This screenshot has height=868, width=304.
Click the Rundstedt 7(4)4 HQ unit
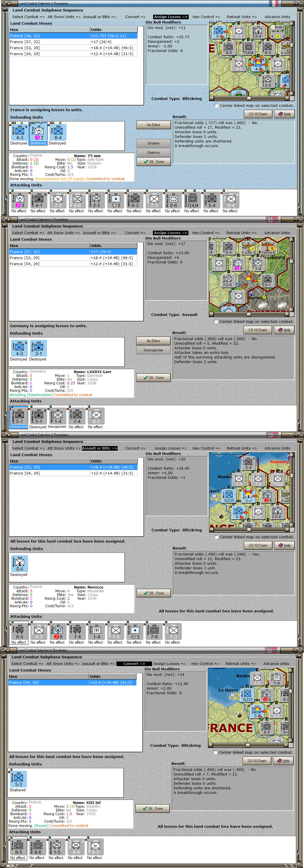pos(192,200)
